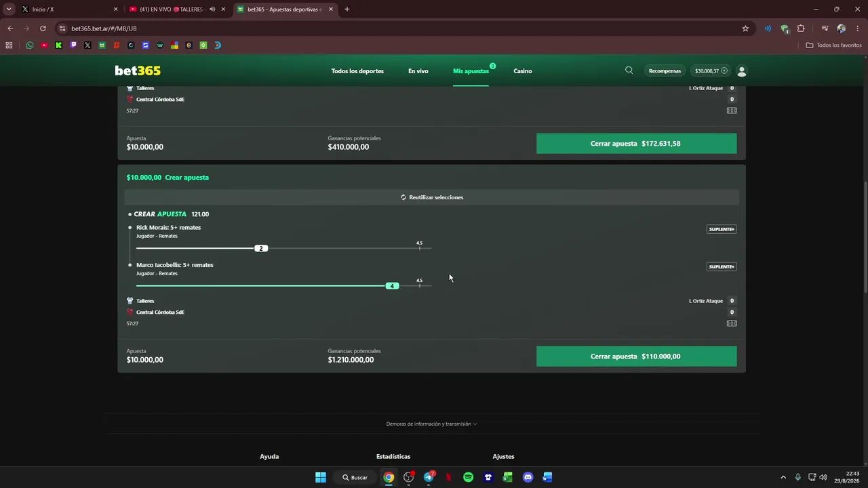Open the En vivo section
The width and height of the screenshot is (868, 488).
418,71
